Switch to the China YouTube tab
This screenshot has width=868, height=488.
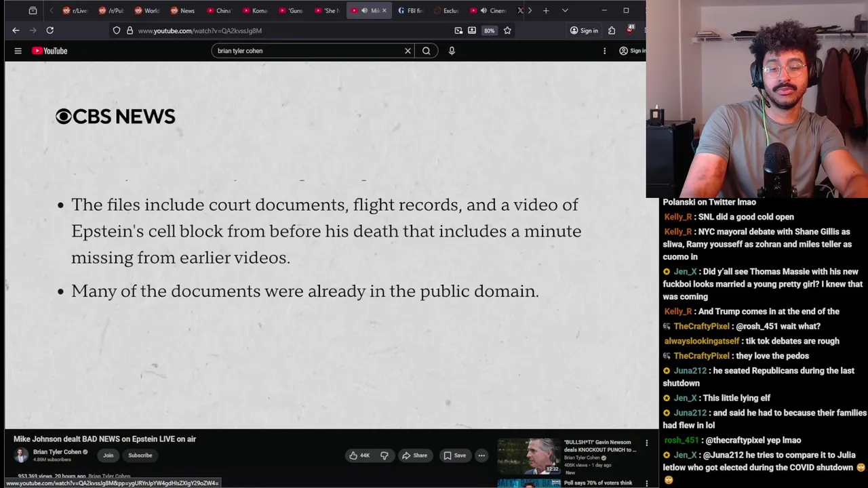[x=219, y=11]
